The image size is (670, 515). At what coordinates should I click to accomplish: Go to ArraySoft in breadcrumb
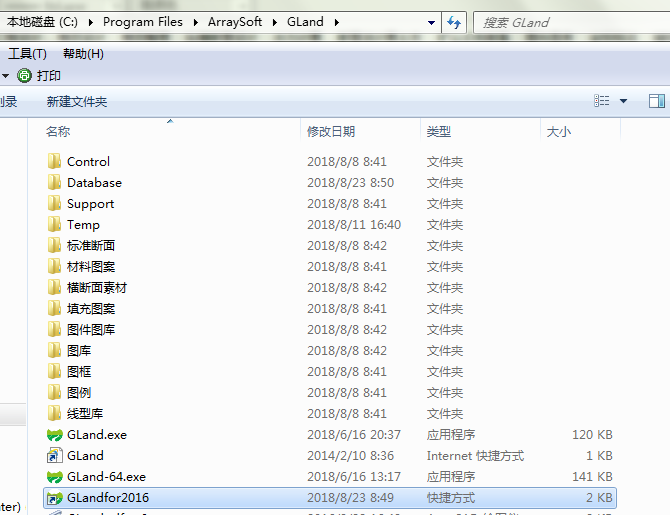coord(235,22)
